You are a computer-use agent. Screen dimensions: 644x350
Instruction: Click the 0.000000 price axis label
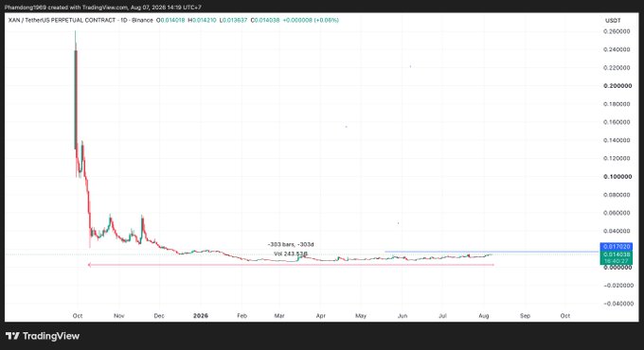pos(617,268)
